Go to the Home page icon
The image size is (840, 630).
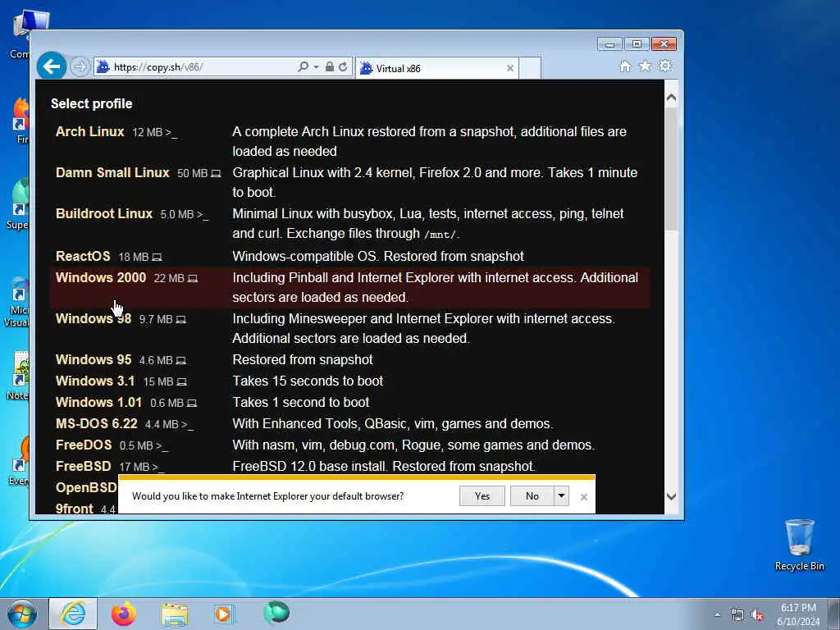click(624, 66)
